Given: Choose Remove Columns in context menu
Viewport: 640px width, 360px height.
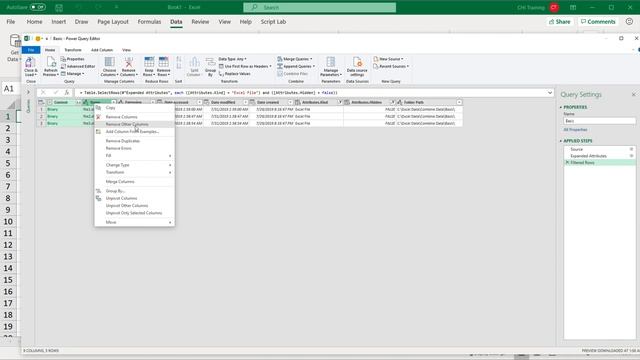Looking at the screenshot, I should point(134,117).
